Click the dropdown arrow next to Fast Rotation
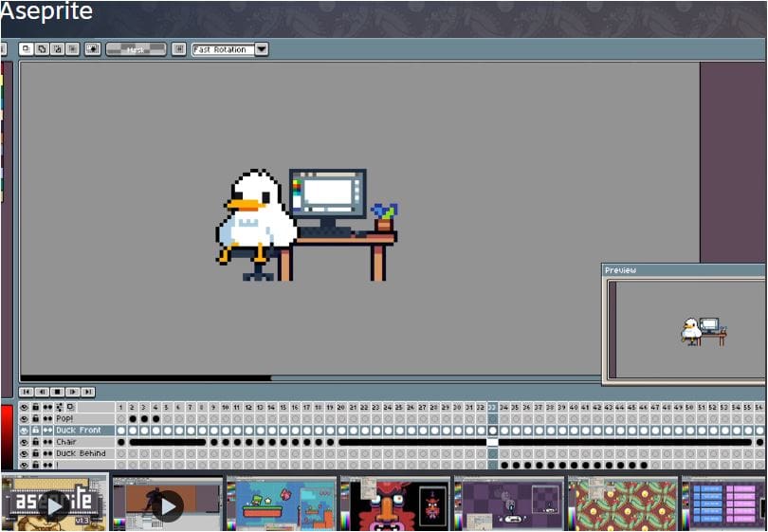This screenshot has height=532, width=768. [262, 49]
